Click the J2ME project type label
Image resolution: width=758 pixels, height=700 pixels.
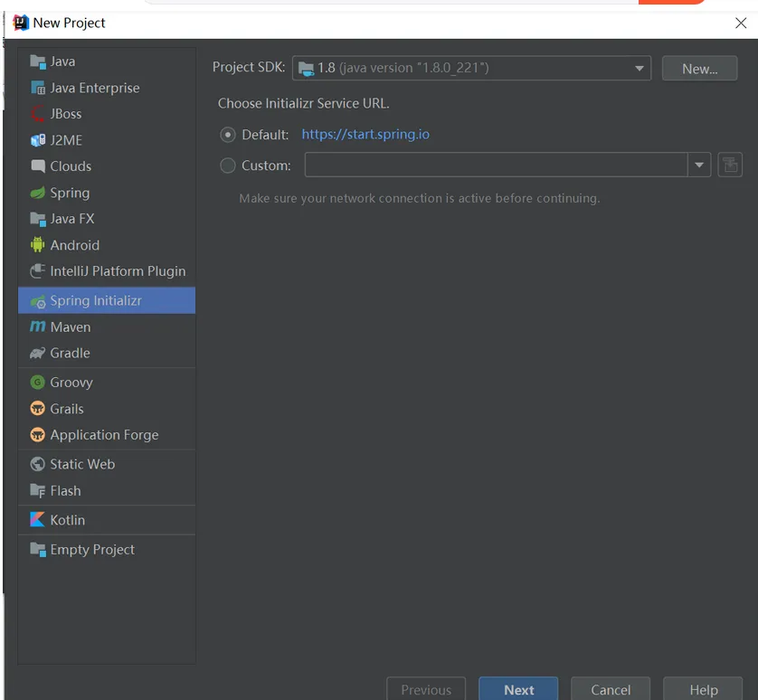66,140
